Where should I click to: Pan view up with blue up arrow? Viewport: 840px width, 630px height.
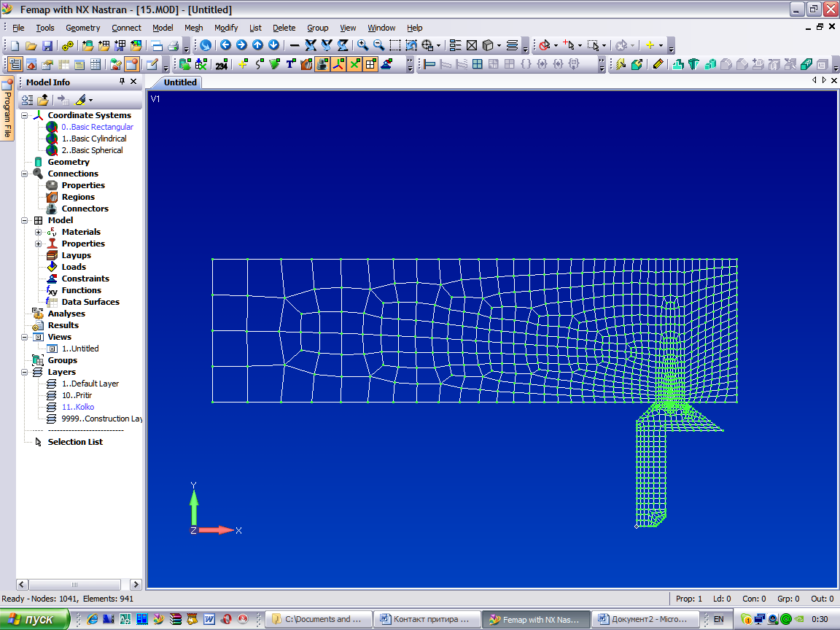(257, 45)
